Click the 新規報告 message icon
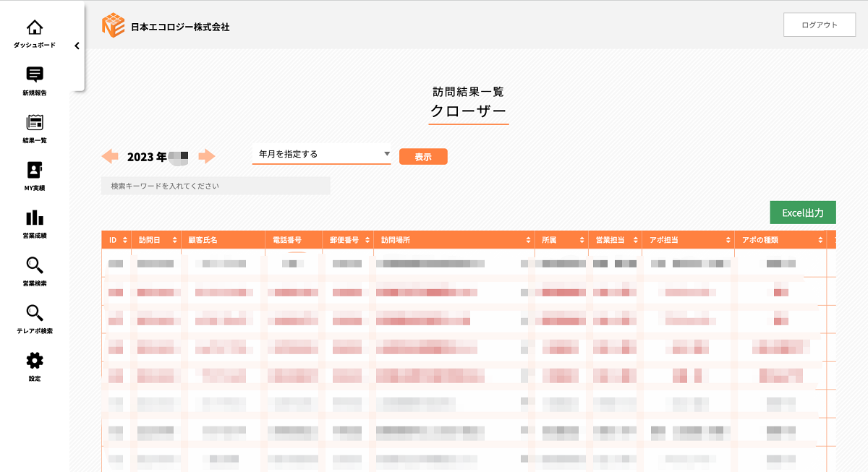This screenshot has width=868, height=472. [x=35, y=74]
